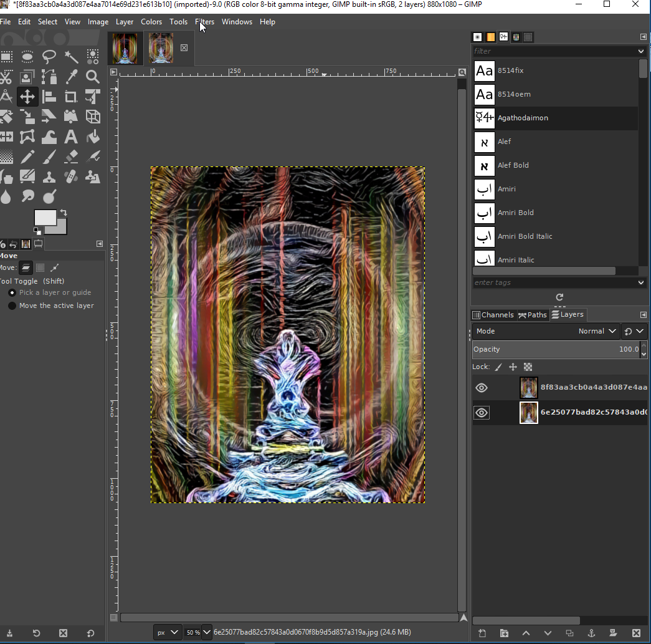Pick the Text tool in toolbox
This screenshot has width=651, height=644.
71,137
